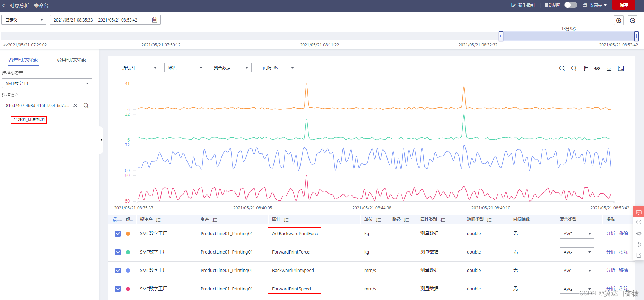
Task: Click 分析 for BackwardPrintSpeed row
Action: point(610,270)
